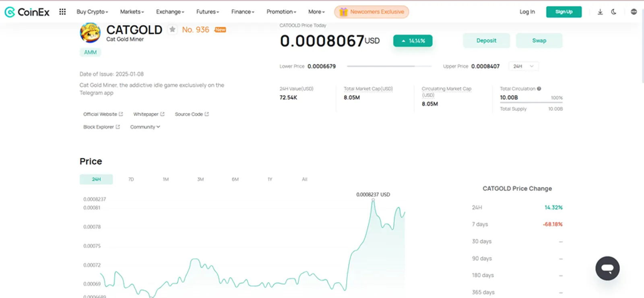Open the language globe icon
Image resolution: width=644 pixels, height=298 pixels.
pos(634,12)
